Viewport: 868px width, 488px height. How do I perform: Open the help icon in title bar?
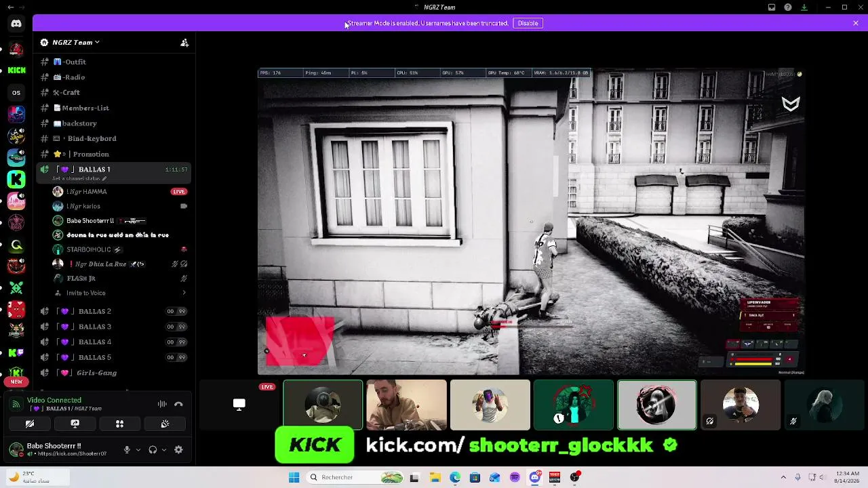[788, 7]
